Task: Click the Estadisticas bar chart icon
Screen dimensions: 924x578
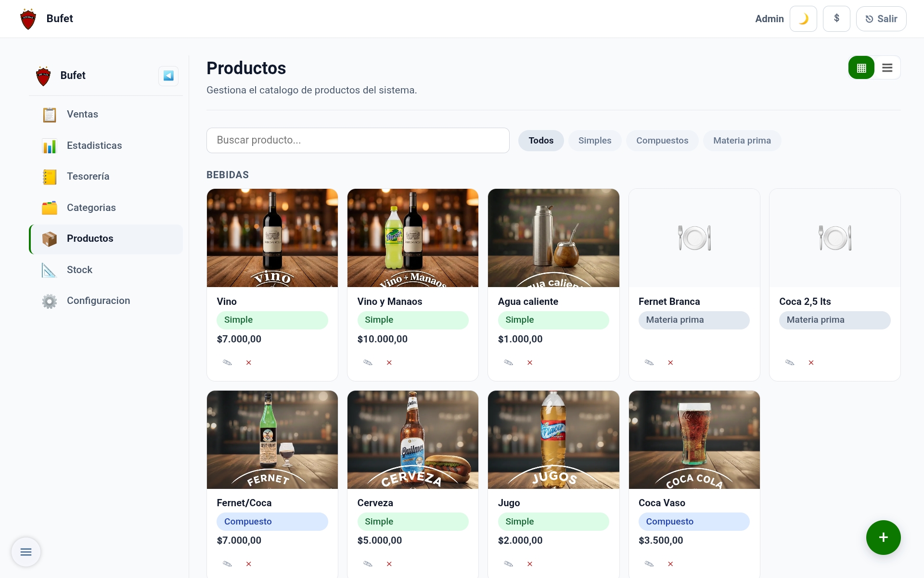Action: [49, 146]
